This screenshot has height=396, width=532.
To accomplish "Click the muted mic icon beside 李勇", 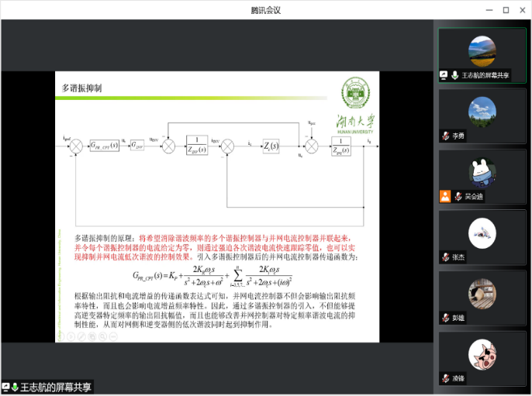I will [x=446, y=136].
